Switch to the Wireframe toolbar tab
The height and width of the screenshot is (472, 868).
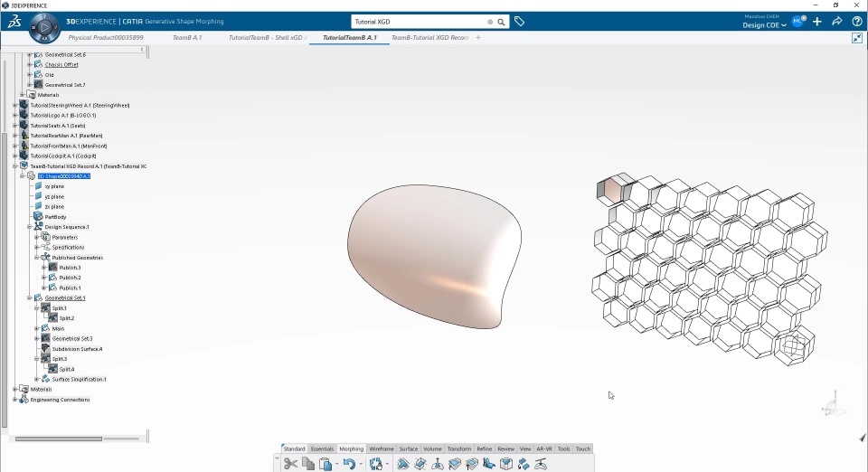pyautogui.click(x=382, y=448)
